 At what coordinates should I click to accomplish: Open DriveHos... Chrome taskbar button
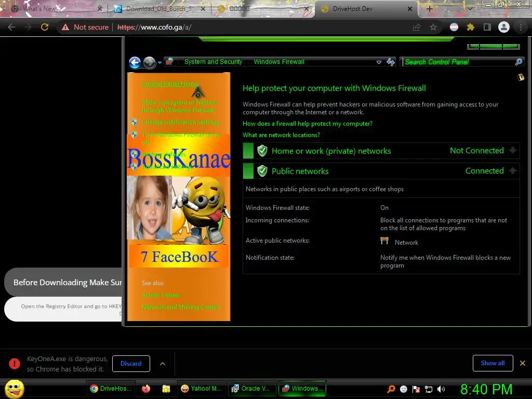pos(111,389)
